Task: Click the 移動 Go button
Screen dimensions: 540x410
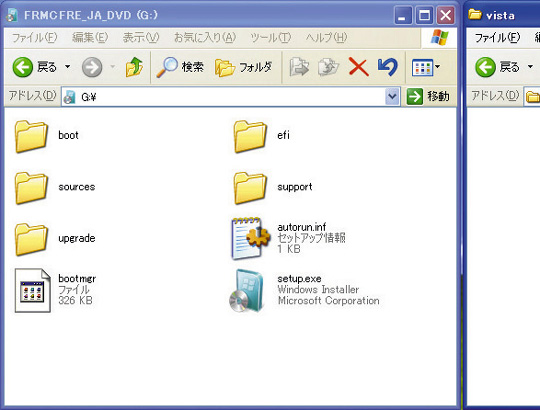Action: (x=428, y=96)
